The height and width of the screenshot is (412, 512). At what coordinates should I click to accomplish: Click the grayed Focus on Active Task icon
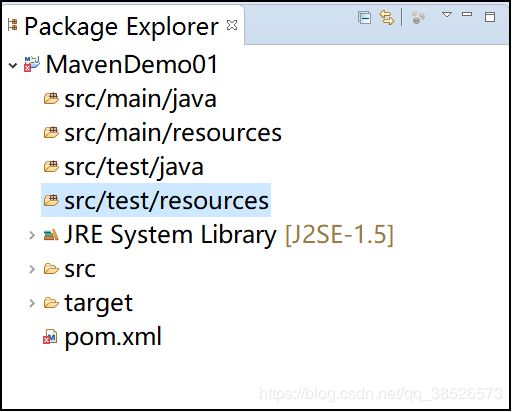[418, 17]
